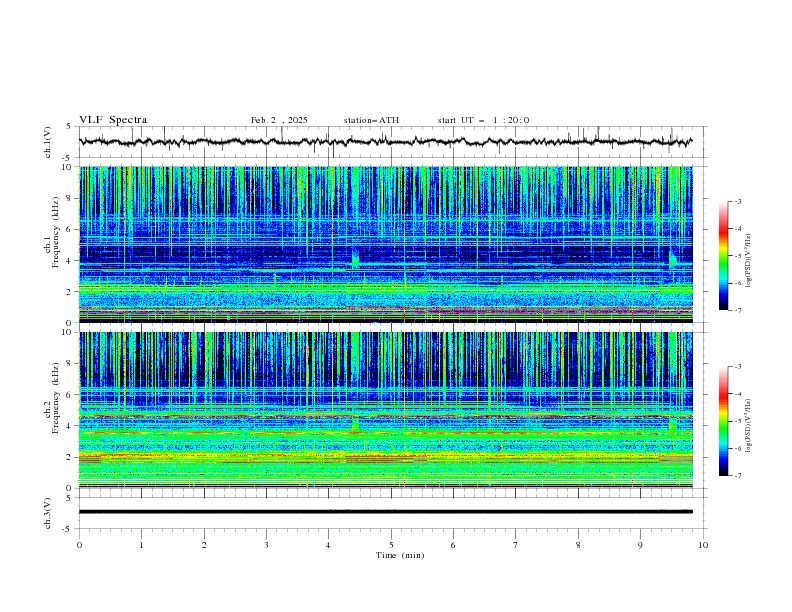Click the "Time (min)" axis label
The width and height of the screenshot is (792, 612).
[x=400, y=555]
